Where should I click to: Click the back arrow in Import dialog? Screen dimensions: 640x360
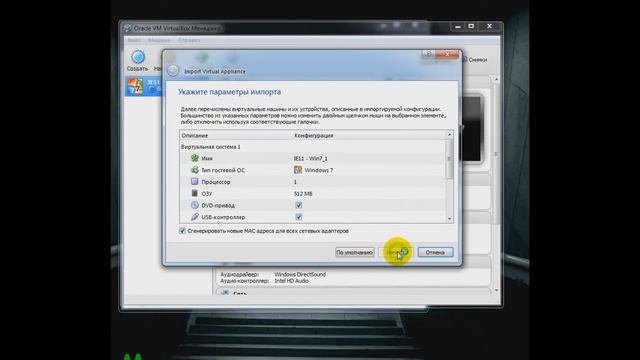pos(173,71)
